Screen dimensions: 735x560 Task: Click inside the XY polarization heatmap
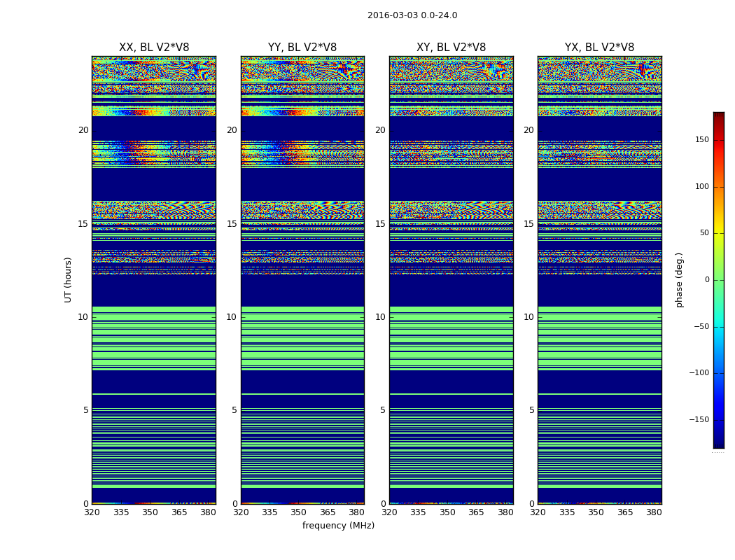(451, 280)
